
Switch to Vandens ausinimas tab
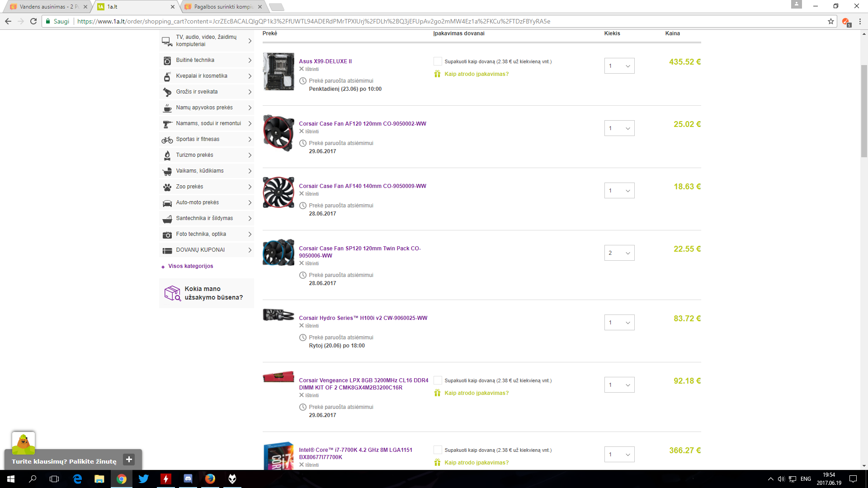(47, 7)
